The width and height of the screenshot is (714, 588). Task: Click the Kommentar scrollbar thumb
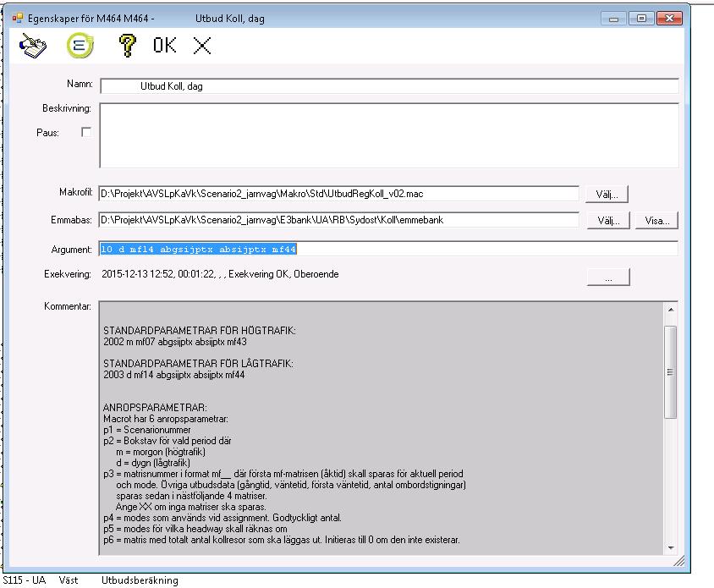coord(671,372)
